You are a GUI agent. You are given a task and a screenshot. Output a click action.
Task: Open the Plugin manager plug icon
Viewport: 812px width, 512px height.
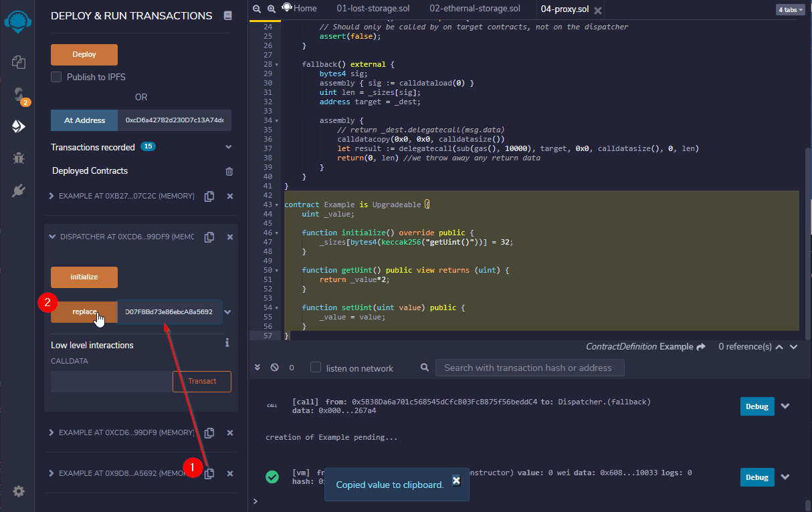tap(19, 190)
